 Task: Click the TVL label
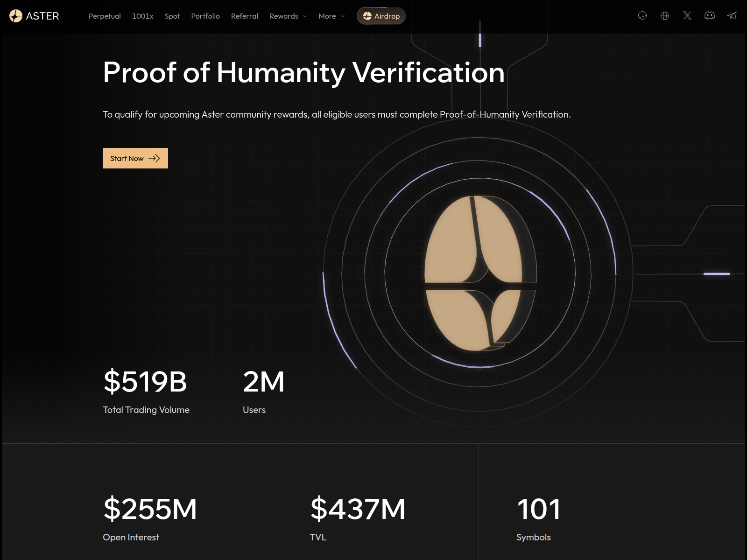coord(318,537)
